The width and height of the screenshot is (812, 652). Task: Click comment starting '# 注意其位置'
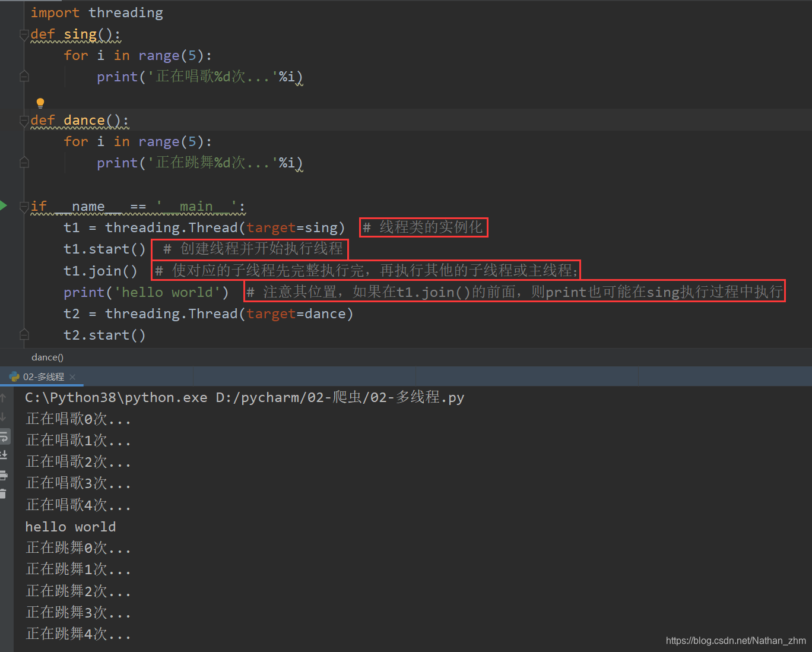(x=515, y=292)
